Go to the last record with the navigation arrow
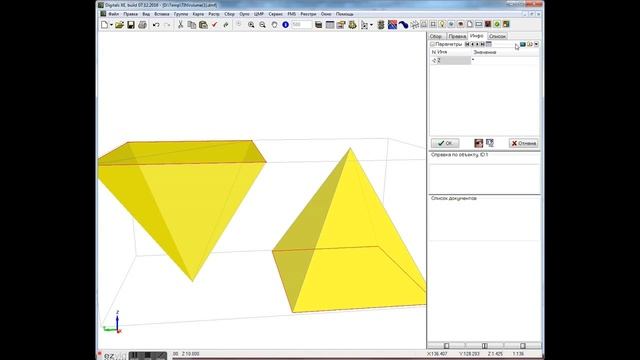 pyautogui.click(x=482, y=44)
